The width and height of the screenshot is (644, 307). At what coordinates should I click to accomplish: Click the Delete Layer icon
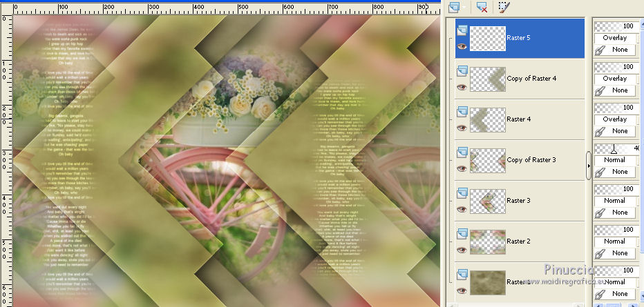(482, 7)
